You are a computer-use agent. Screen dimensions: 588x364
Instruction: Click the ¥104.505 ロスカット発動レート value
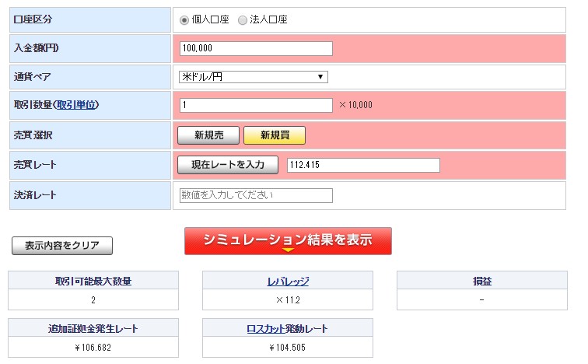(288, 347)
